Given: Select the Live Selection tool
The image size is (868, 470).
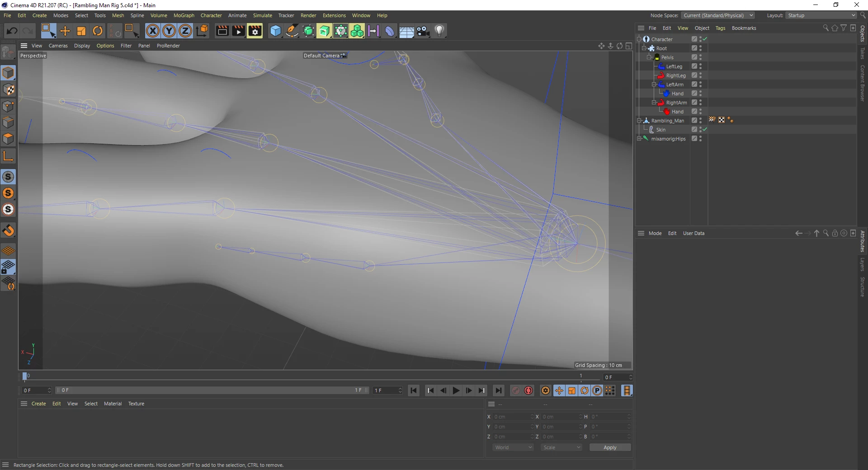Looking at the screenshot, I should tap(48, 31).
